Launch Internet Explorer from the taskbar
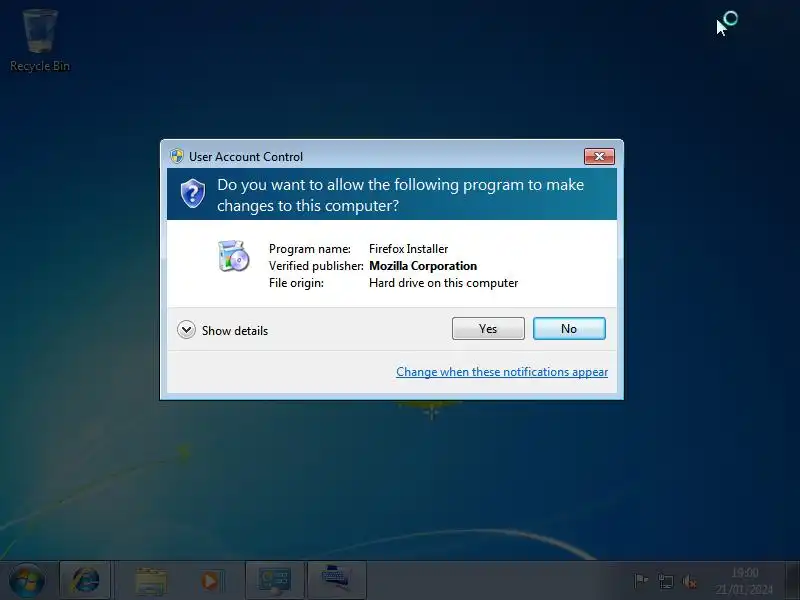This screenshot has width=800, height=600. pos(85,581)
